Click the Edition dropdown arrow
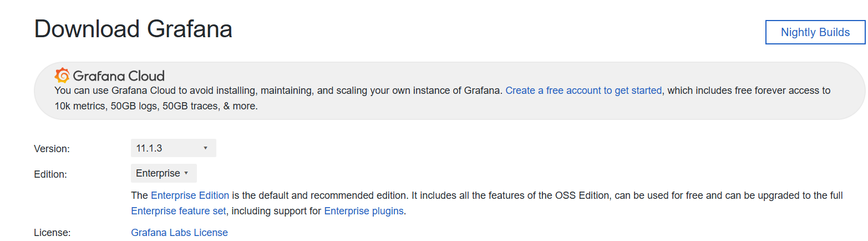This screenshot has width=868, height=241. point(186,173)
